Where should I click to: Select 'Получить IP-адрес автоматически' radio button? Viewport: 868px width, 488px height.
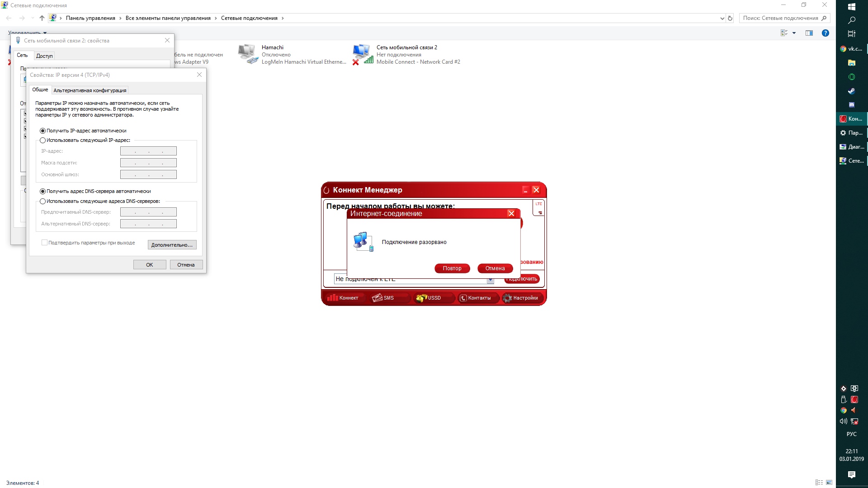point(42,131)
